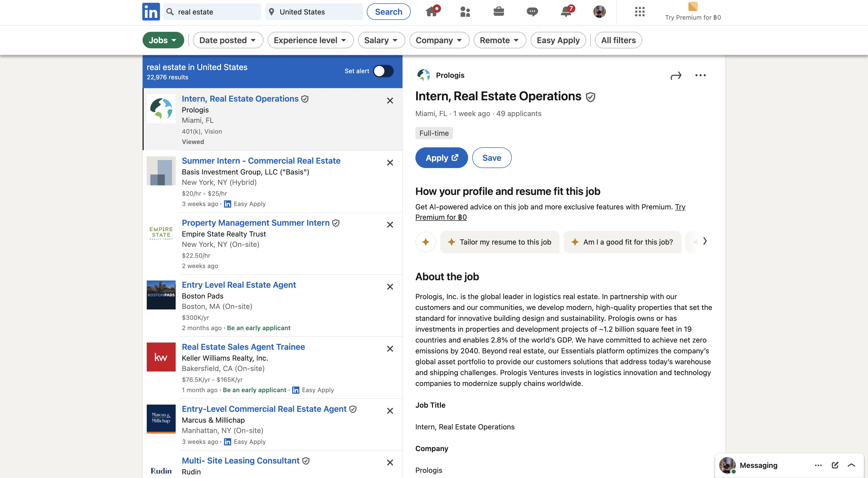The width and height of the screenshot is (868, 478).
Task: Click compose new message icon in Messaging
Action: click(x=835, y=465)
